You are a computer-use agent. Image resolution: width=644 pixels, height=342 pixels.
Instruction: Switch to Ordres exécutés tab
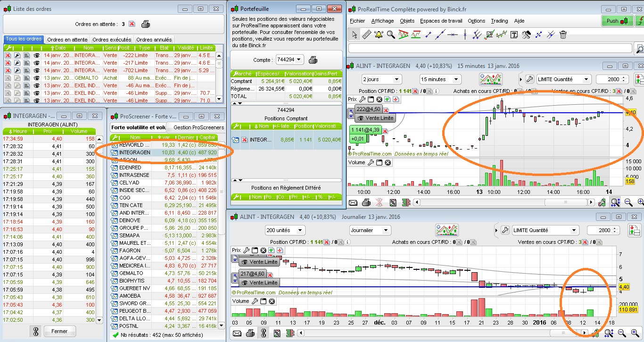click(112, 40)
